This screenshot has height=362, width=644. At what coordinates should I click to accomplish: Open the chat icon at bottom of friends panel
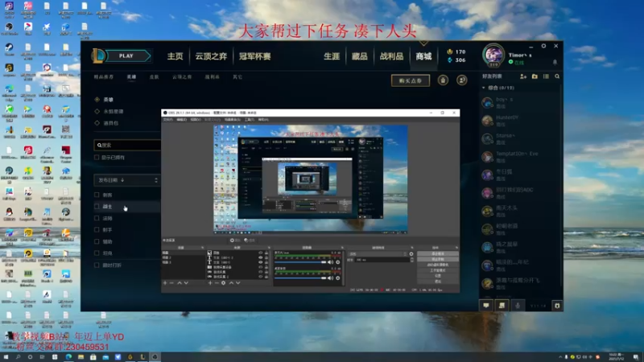coord(486,306)
